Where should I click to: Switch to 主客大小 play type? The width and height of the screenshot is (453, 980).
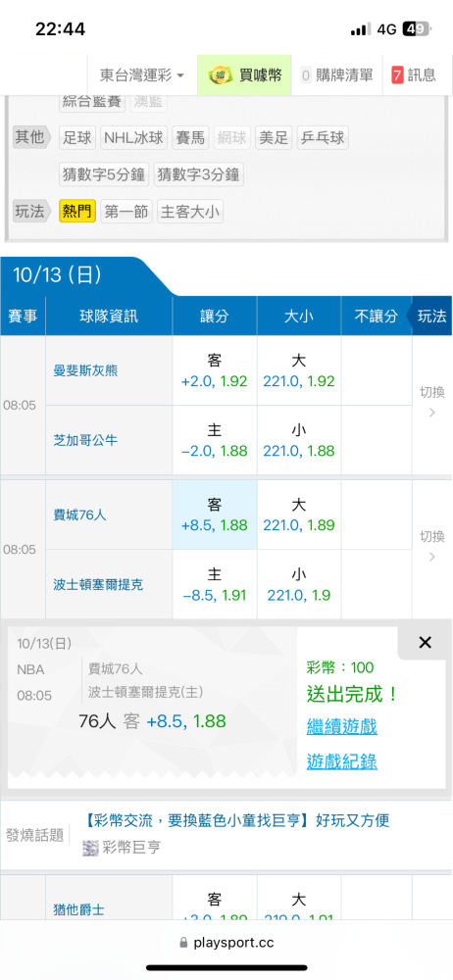189,212
